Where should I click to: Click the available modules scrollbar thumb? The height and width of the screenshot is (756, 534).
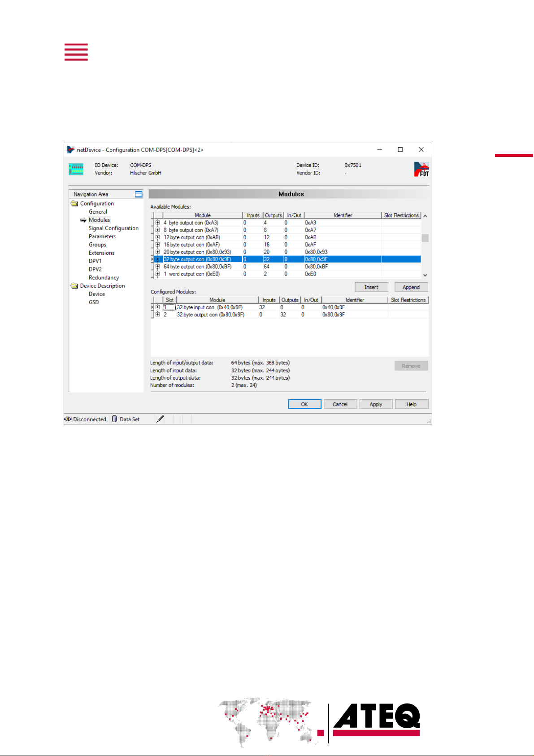[x=425, y=238]
